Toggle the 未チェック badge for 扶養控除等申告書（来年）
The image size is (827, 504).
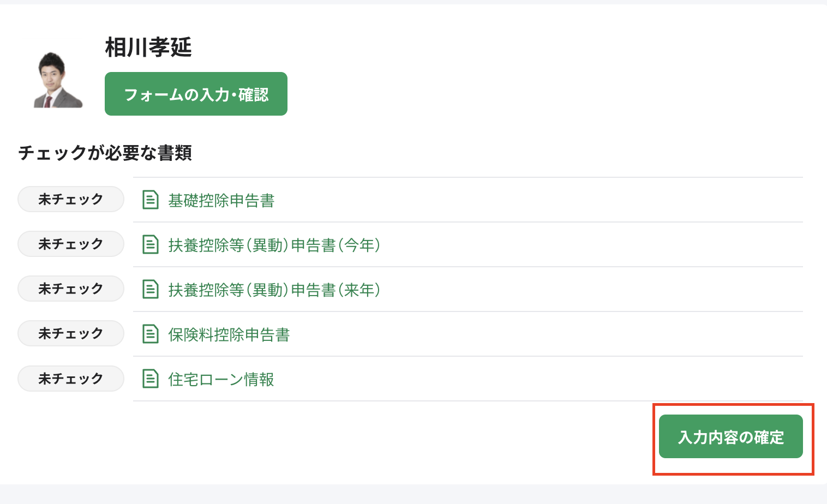pyautogui.click(x=70, y=289)
